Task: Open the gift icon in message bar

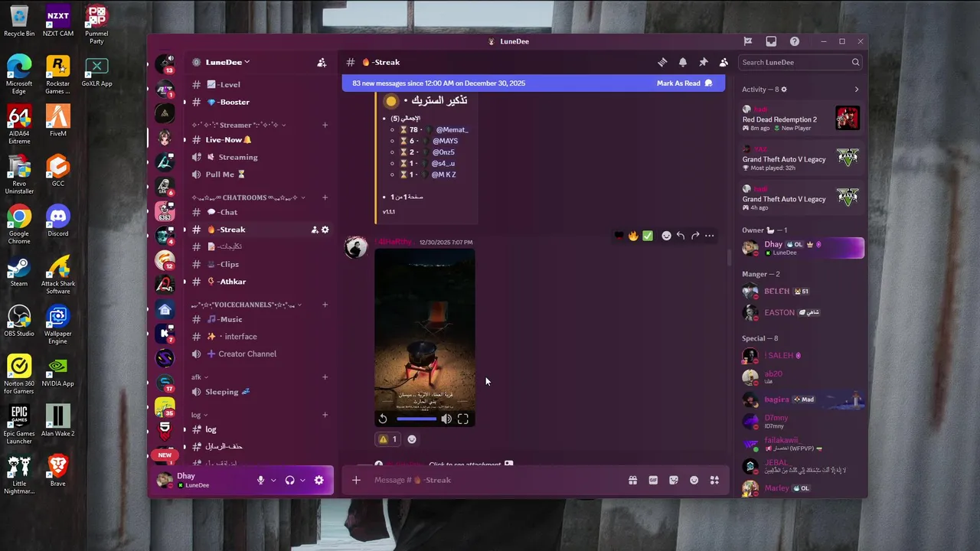Action: coord(632,480)
